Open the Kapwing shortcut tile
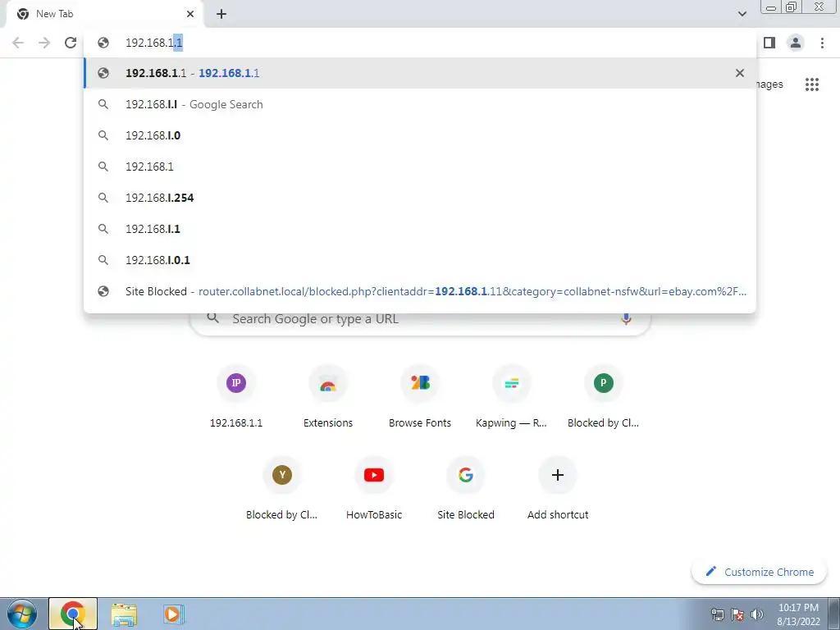This screenshot has height=630, width=840. (512, 397)
